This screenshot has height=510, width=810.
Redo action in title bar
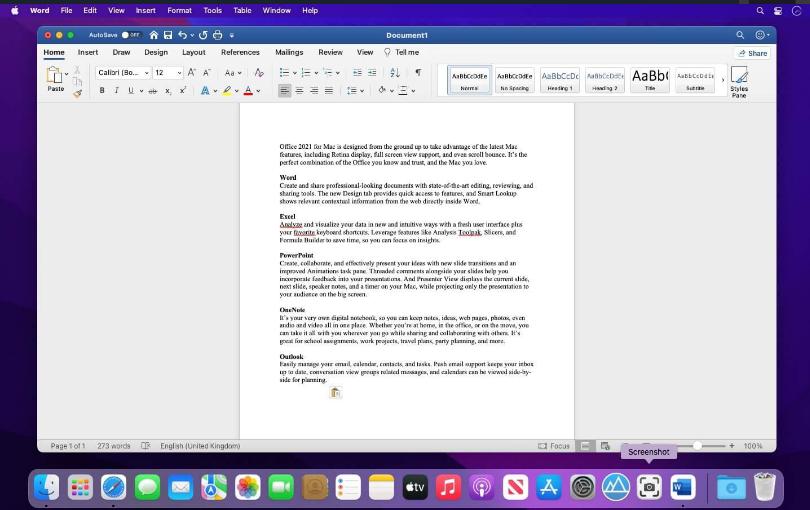point(203,35)
